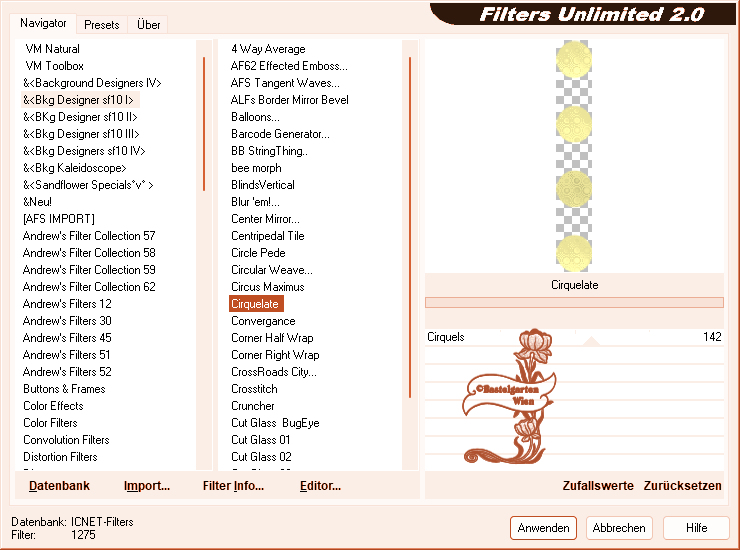Select Andrew's Filters 45
The width and height of the screenshot is (740, 550).
(x=67, y=338)
